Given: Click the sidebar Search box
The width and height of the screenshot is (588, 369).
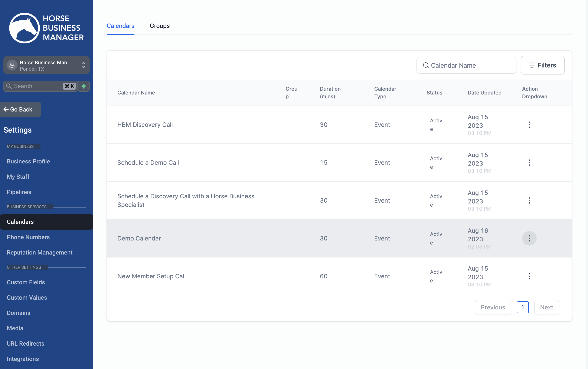Looking at the screenshot, I should tap(40, 86).
